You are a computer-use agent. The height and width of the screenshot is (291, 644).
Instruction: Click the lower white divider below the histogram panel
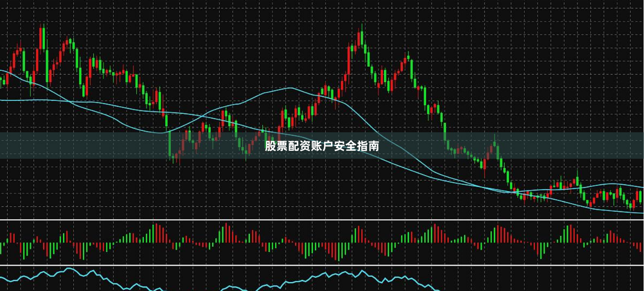[x=322, y=265]
